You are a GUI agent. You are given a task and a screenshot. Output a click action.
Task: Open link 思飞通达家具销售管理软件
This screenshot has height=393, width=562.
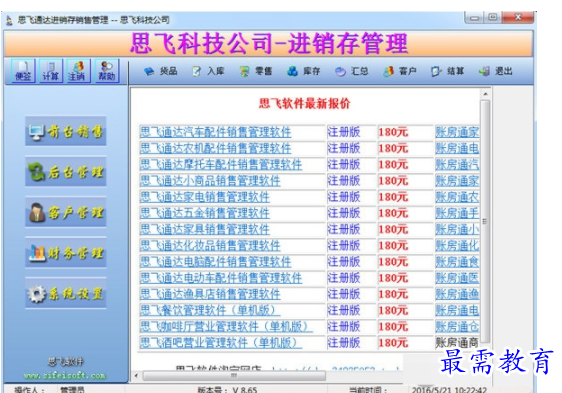point(204,229)
